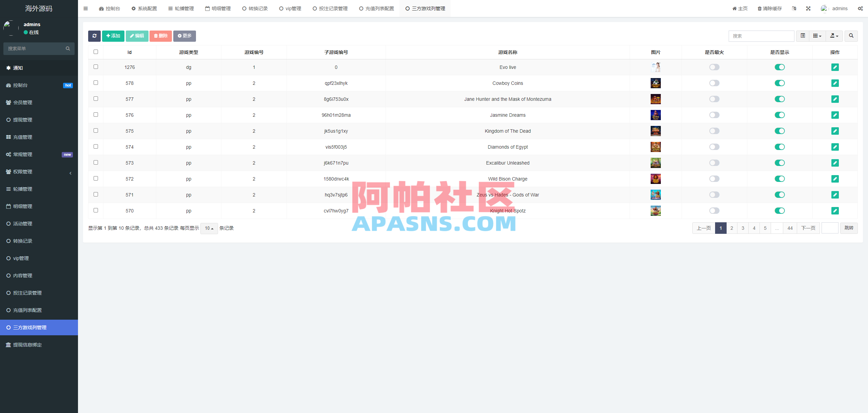Switch to the 系统配置 tab
Image resolution: width=868 pixels, height=413 pixels.
pyautogui.click(x=144, y=8)
